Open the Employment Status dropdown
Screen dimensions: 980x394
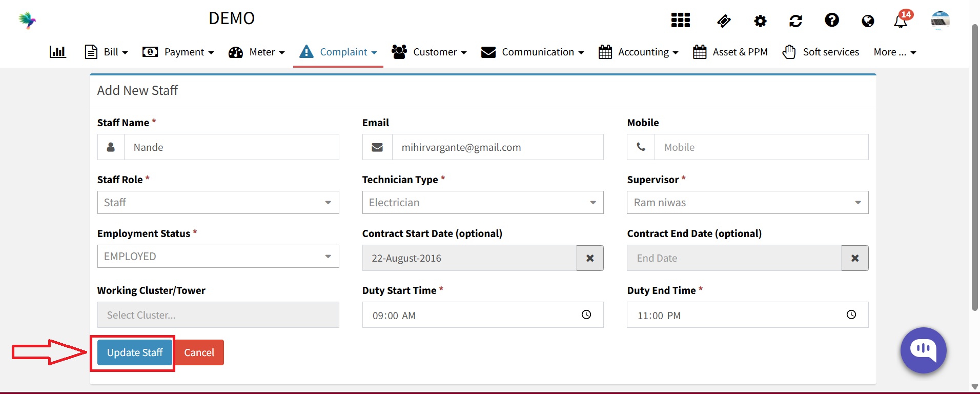218,257
